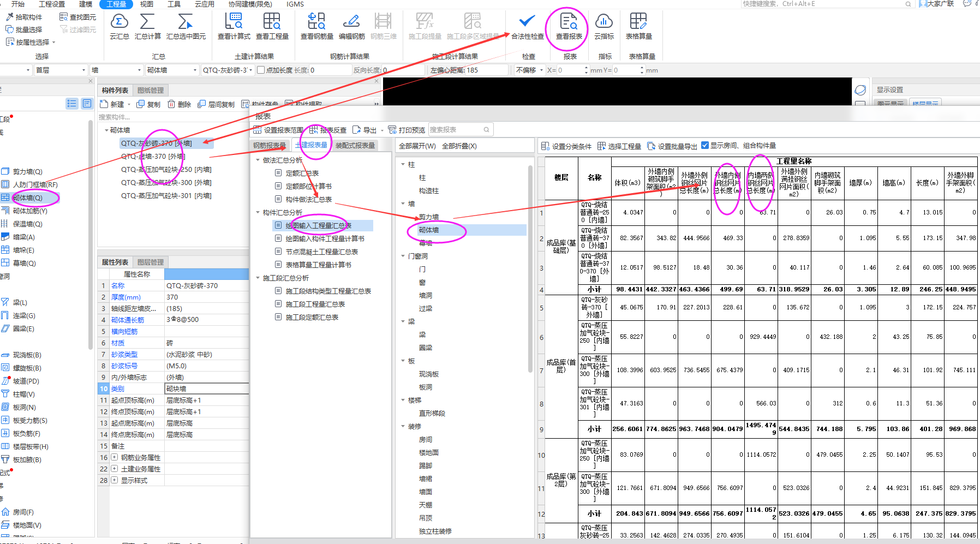This screenshot has width=980, height=544.
Task: Collapse the 门窗洞 category node
Action: [x=403, y=256]
